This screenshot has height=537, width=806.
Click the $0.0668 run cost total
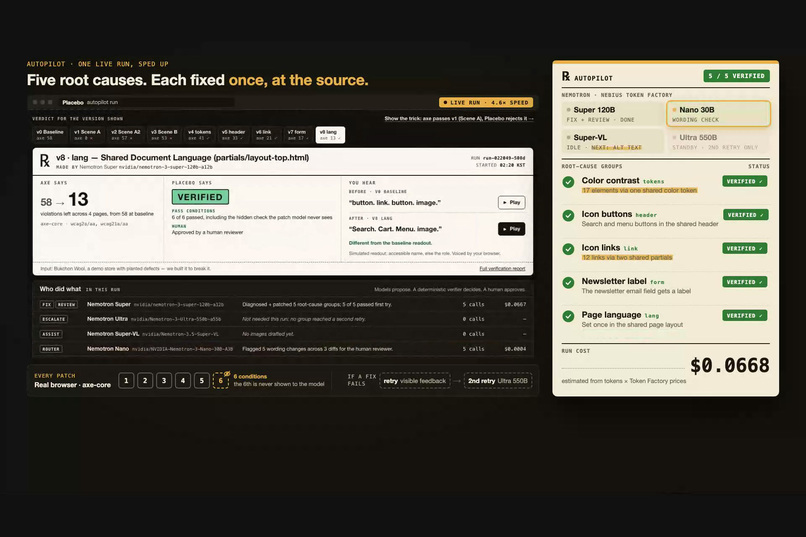[x=729, y=365]
